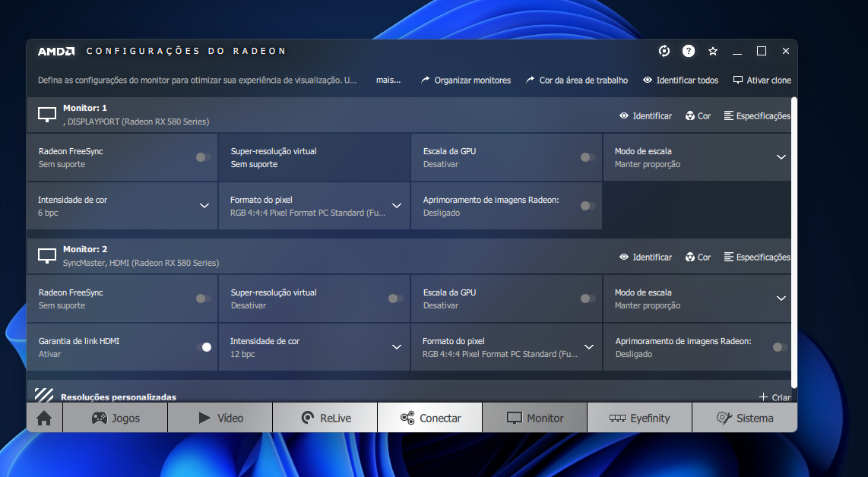This screenshot has height=477, width=868.
Task: Open Especificações for Monitor 2
Action: pyautogui.click(x=757, y=257)
